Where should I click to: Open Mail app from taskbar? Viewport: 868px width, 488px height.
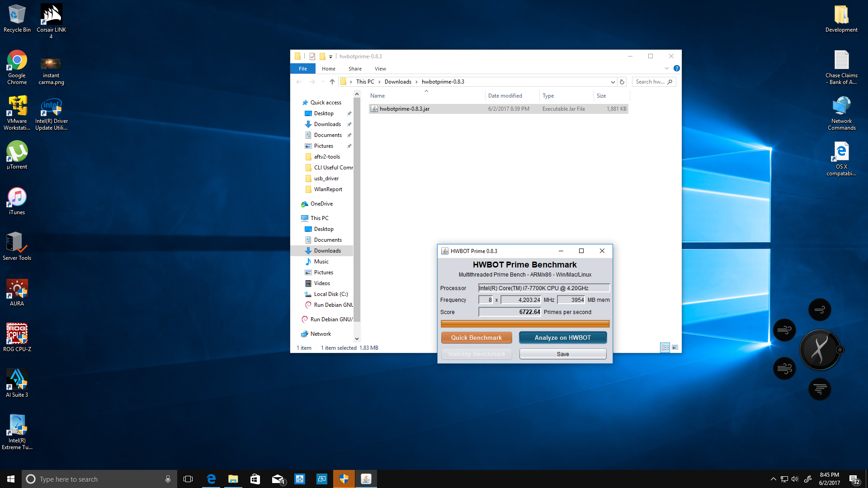tap(278, 479)
